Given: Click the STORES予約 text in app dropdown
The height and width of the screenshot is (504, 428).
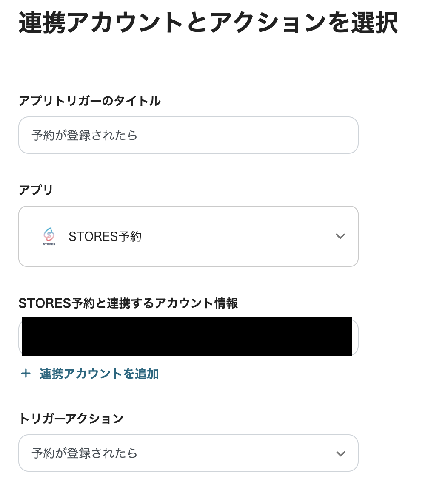Looking at the screenshot, I should tap(105, 237).
